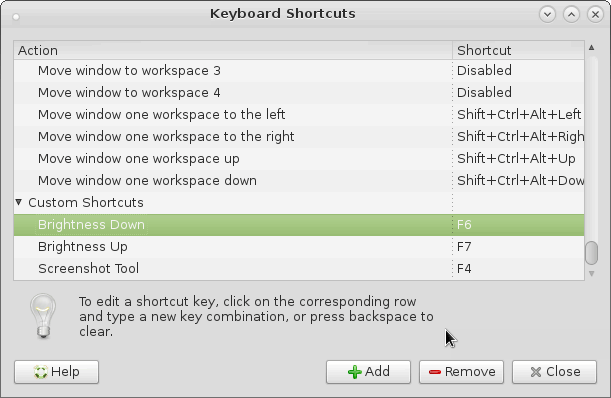
Task: Click the vertical scrollbar thumb
Action: pos(592,253)
